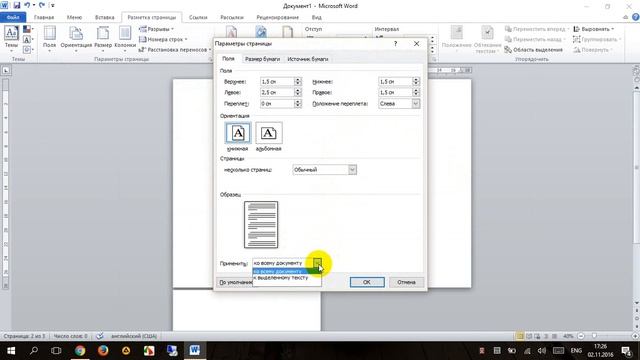Open the Файл tab
This screenshot has height=360, width=640.
pyautogui.click(x=13, y=17)
